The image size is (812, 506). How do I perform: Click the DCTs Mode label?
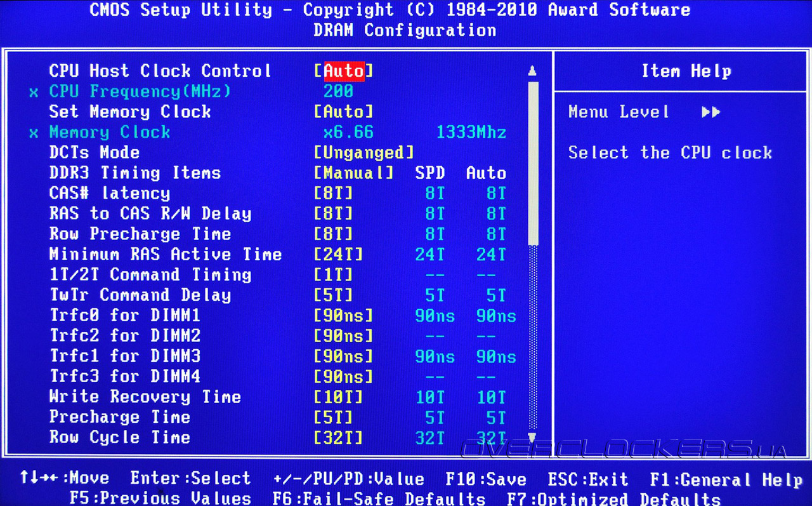pos(95,152)
